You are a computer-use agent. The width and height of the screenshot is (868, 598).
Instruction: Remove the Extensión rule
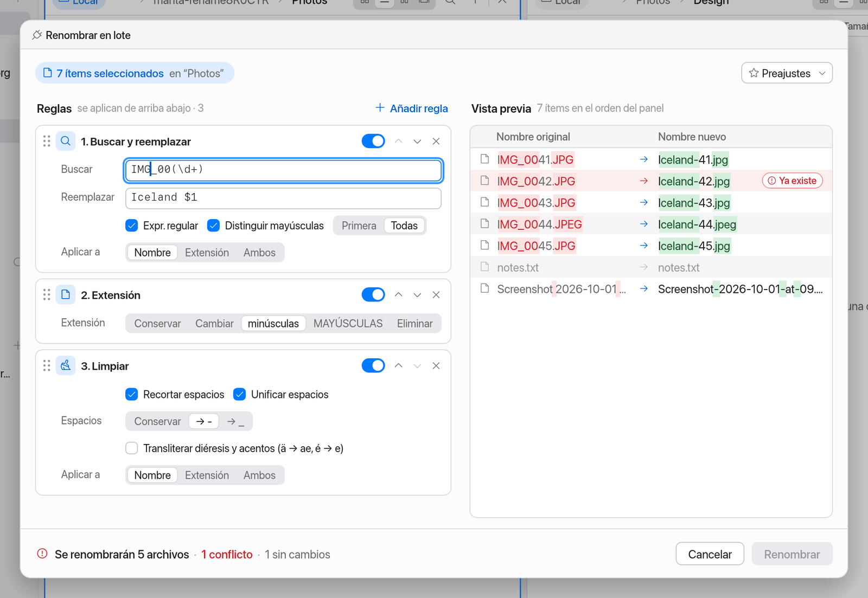click(x=436, y=295)
